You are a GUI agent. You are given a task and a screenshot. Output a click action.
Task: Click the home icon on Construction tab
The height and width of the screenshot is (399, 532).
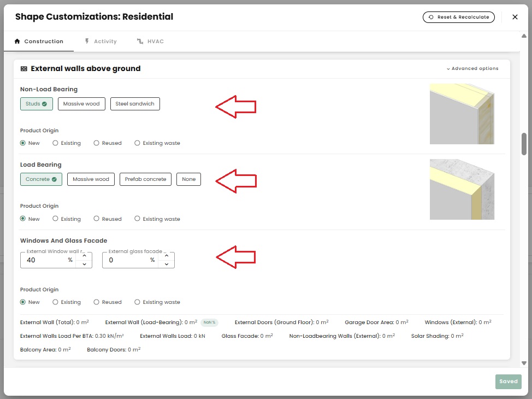point(17,42)
